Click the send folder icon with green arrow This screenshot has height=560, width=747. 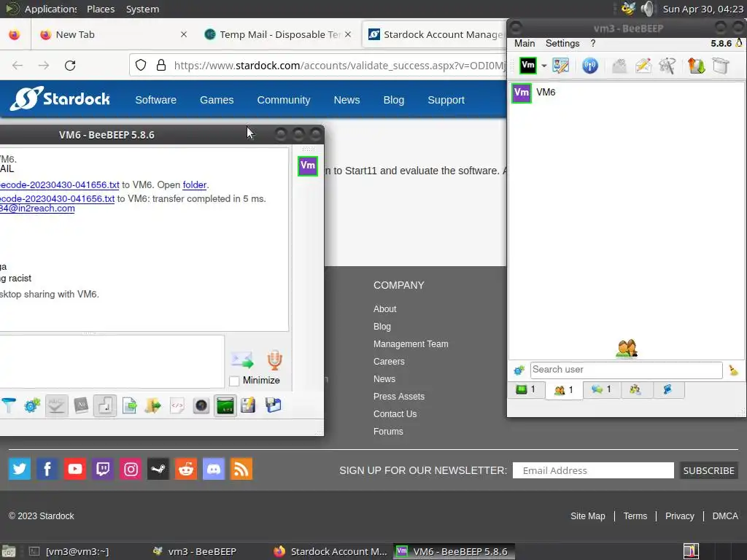point(153,405)
